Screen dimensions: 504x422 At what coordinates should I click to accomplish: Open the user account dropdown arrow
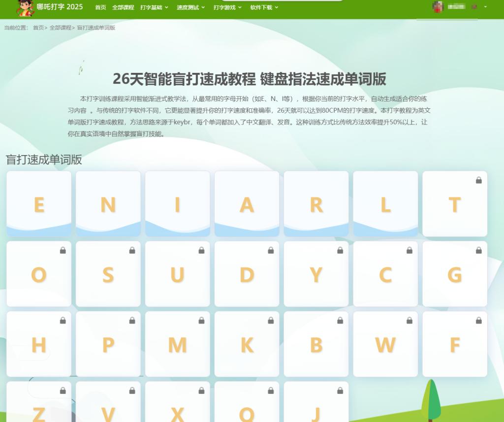tap(486, 7)
